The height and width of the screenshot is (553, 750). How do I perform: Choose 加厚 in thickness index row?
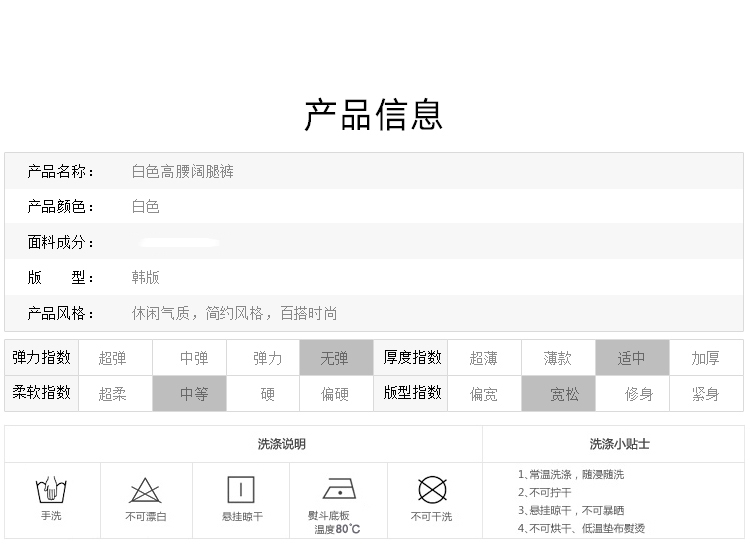705,358
